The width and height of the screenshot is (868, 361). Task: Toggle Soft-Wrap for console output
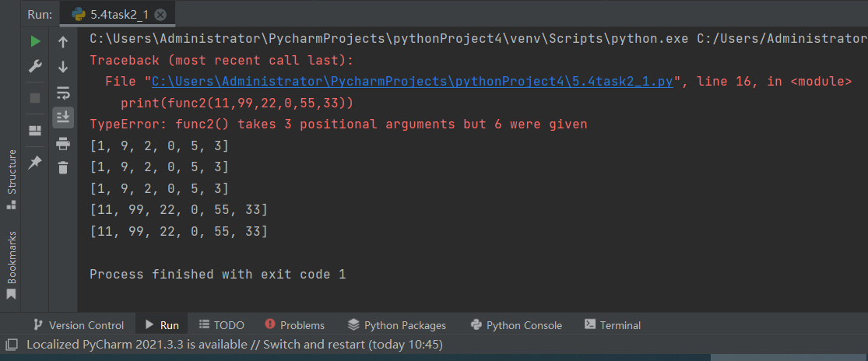[63, 93]
